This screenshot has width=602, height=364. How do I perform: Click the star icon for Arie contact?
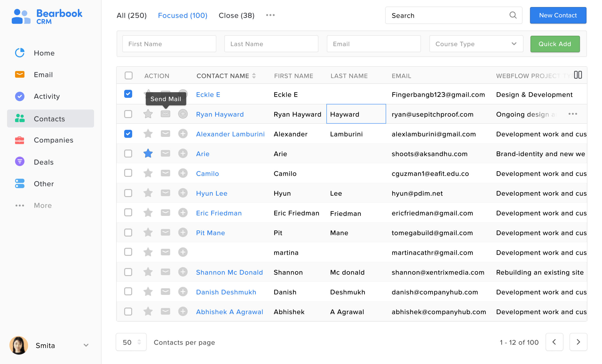(148, 153)
